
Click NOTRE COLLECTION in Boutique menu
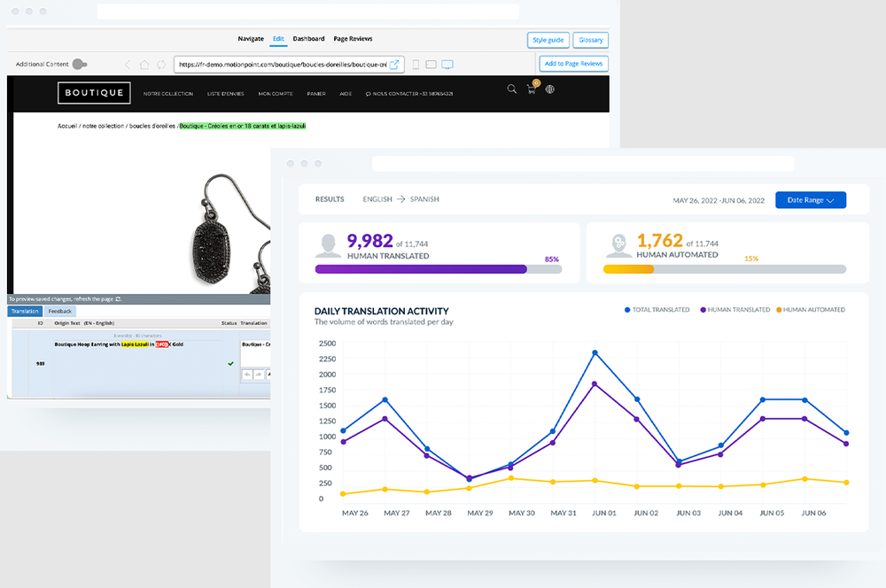(x=167, y=94)
